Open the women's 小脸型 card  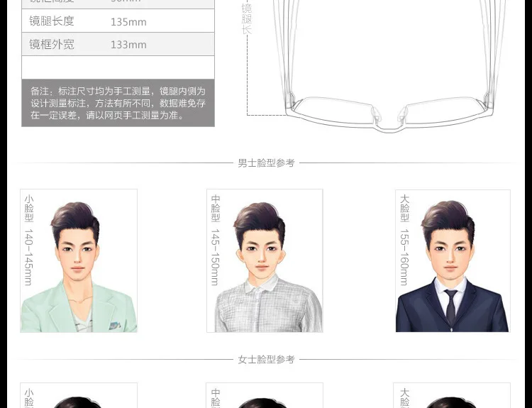(x=79, y=395)
